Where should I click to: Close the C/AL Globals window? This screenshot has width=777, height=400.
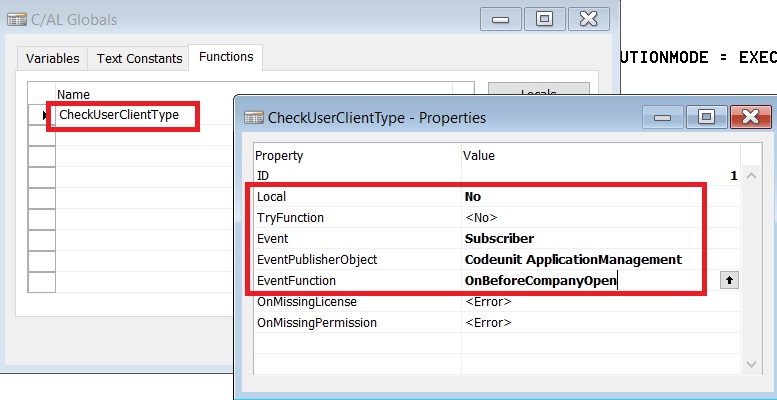coord(591,18)
